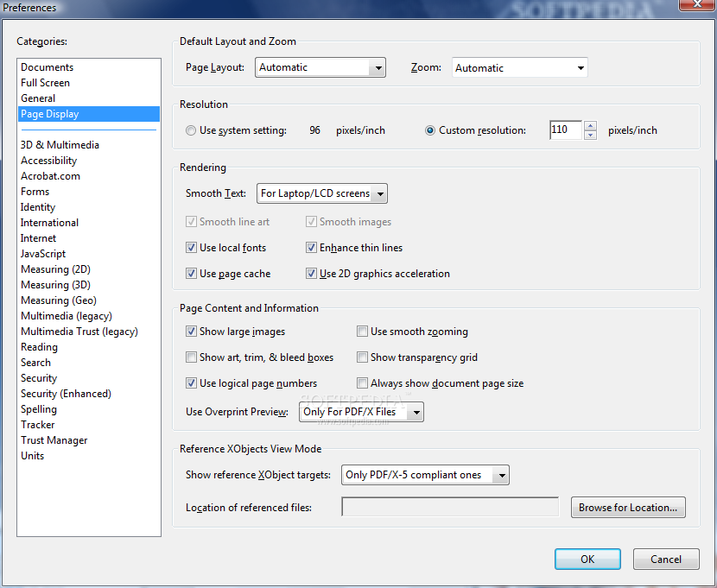Viewport: 717px width, 588px height.
Task: Confirm preferences with OK button
Action: (587, 560)
